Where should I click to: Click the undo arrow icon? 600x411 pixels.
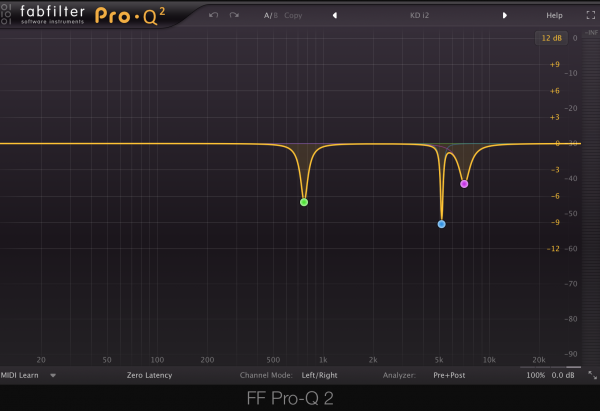click(x=214, y=15)
